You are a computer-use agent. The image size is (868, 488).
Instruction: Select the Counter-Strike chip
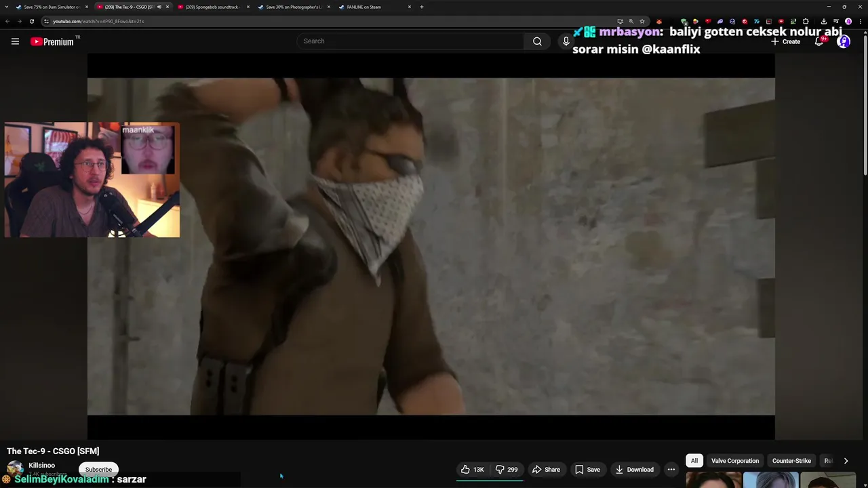(x=791, y=461)
